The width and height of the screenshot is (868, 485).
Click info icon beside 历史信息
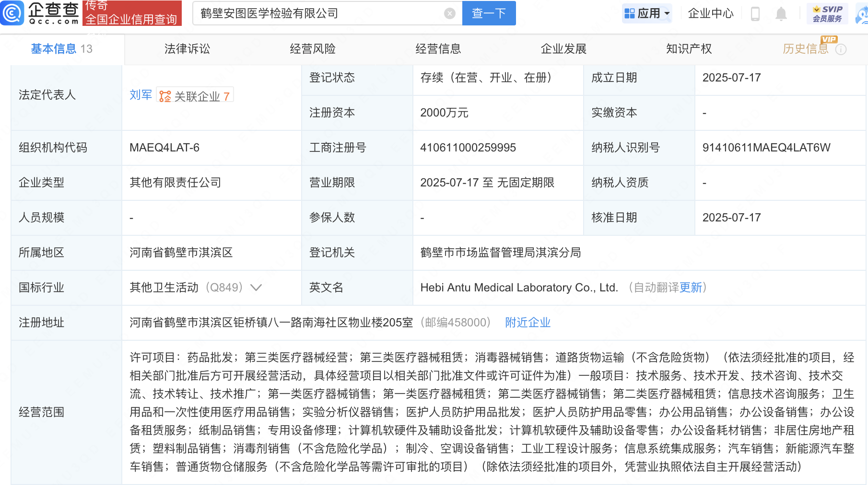tap(841, 49)
